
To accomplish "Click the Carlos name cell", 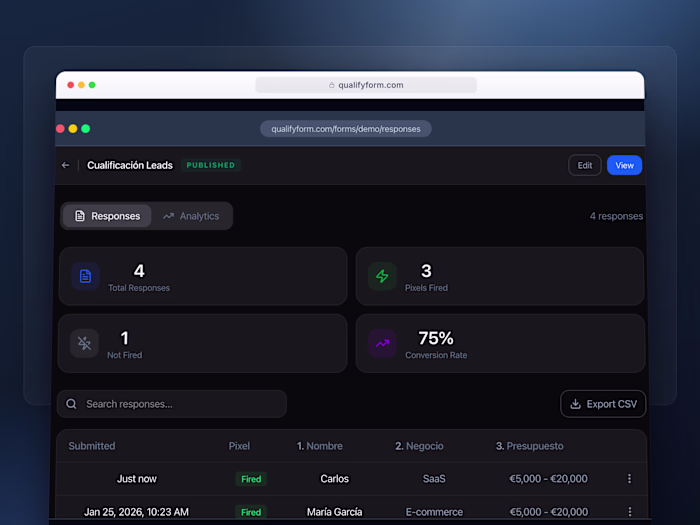I will tap(334, 479).
